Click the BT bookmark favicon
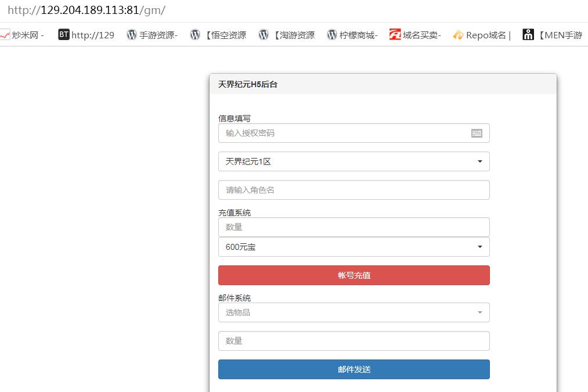Screen dimensions: 588x392 tap(63, 35)
